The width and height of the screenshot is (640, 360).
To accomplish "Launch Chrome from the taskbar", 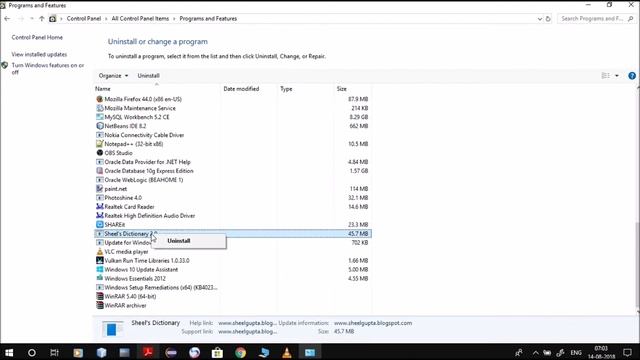I will click(x=240, y=352).
